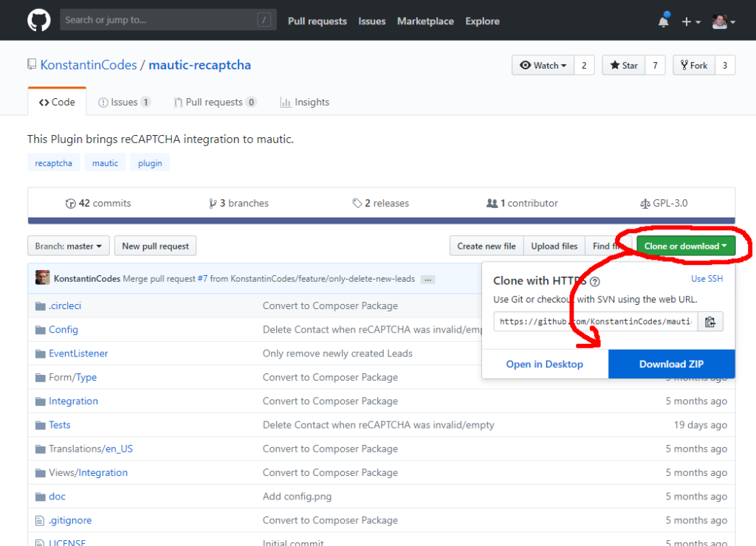Screen dimensions: 756x546
Task: Switch to the Pull requests repository tab
Action: click(x=215, y=102)
